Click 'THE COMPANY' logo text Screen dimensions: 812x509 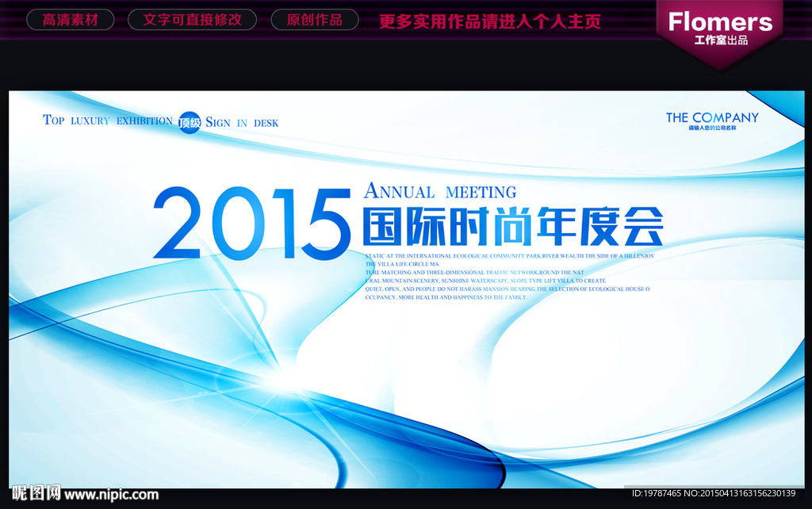(x=712, y=117)
